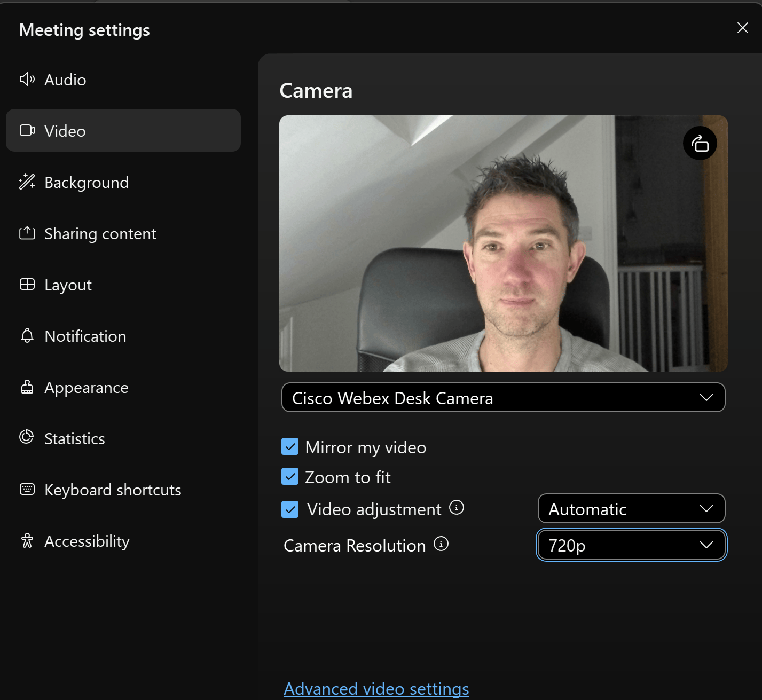Image resolution: width=762 pixels, height=700 pixels.
Task: Click the camera preview video image
Action: pos(503,243)
